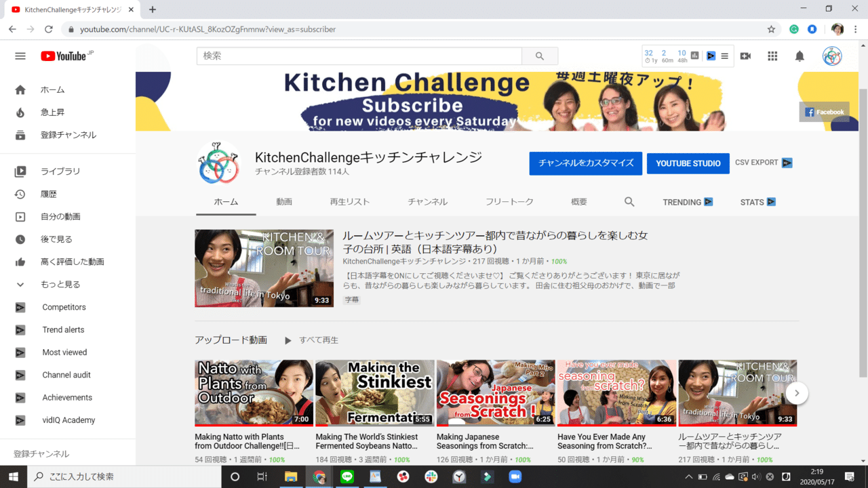Click the search magnifier button

point(540,56)
